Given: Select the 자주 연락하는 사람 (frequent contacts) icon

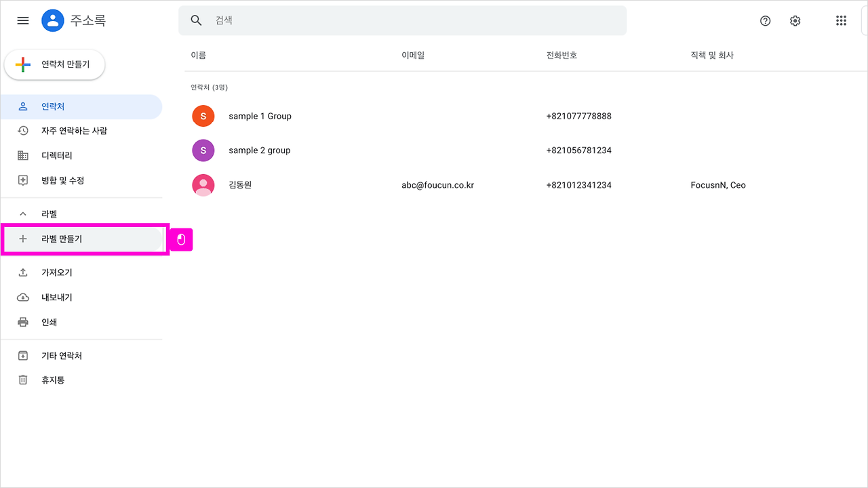Looking at the screenshot, I should pos(23,130).
